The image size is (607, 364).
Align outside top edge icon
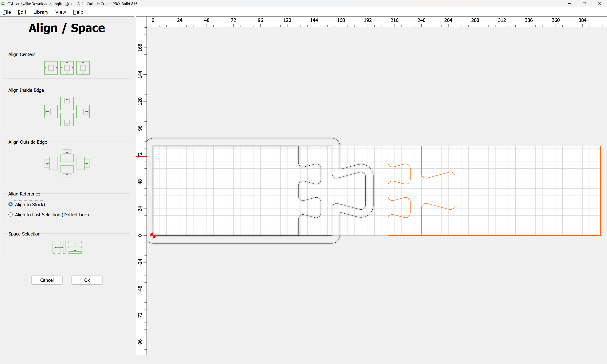click(x=67, y=155)
